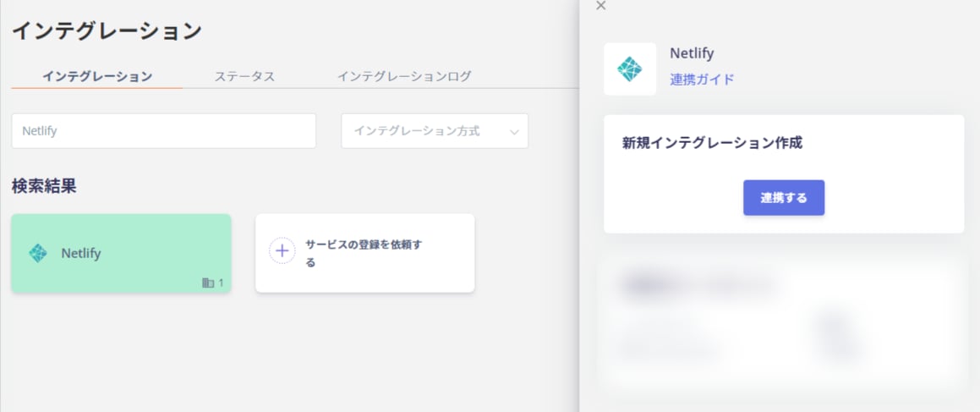Select the Netlify search result card
Image resolution: width=980 pixels, height=412 pixels.
(x=121, y=253)
